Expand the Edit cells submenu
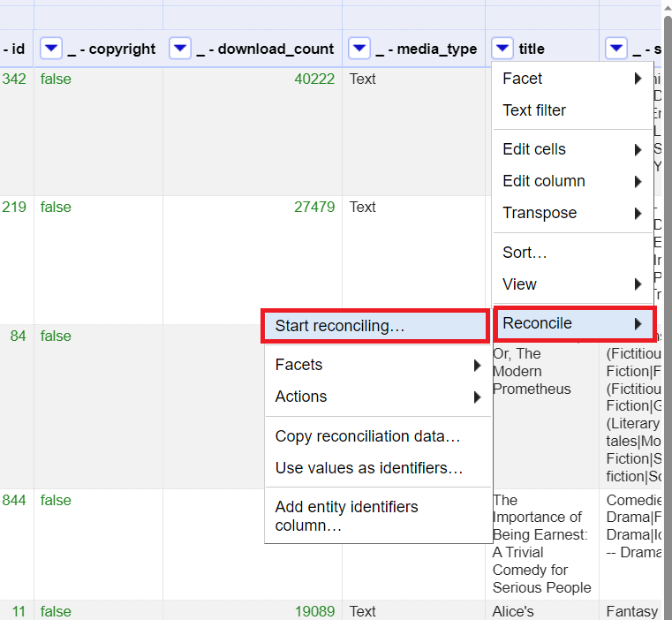This screenshot has height=620, width=672. click(572, 149)
